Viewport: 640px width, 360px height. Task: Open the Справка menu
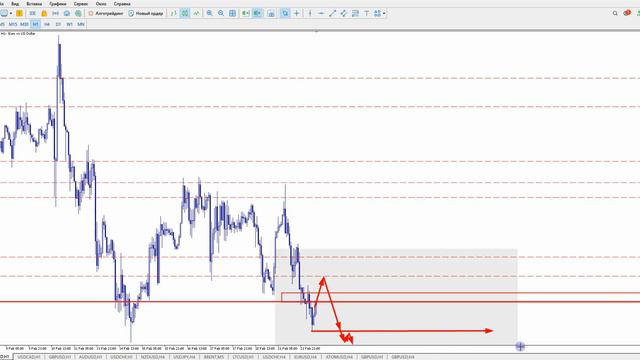point(122,4)
